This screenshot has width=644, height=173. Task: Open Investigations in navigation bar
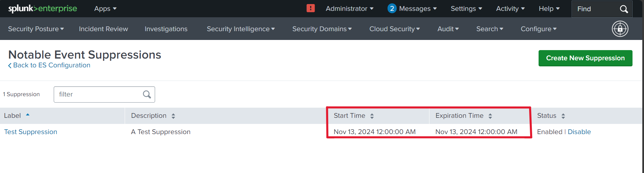(x=166, y=29)
